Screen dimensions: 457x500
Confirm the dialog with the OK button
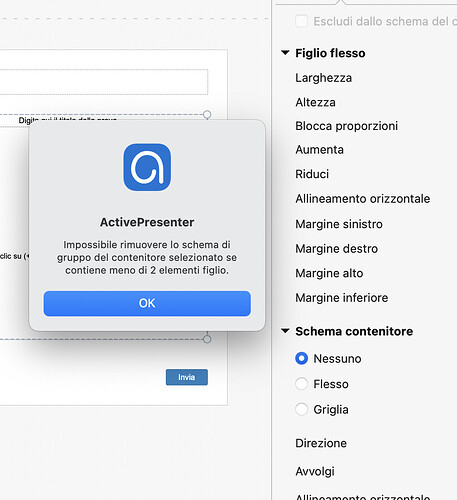tap(147, 303)
